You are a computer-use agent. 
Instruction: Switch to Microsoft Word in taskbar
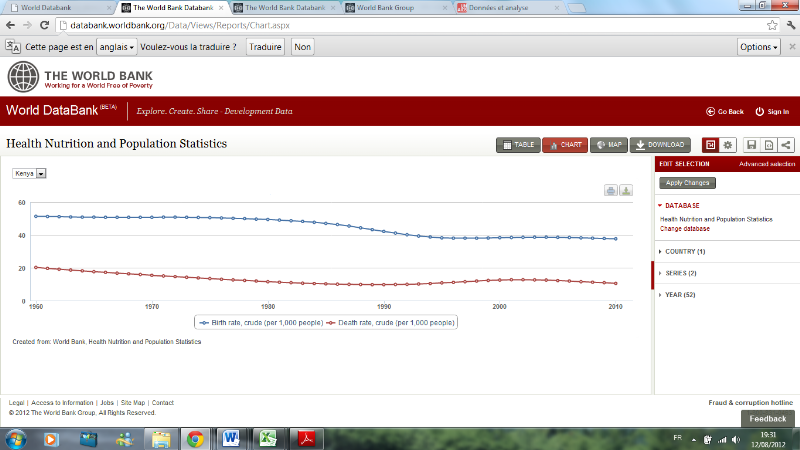click(231, 439)
